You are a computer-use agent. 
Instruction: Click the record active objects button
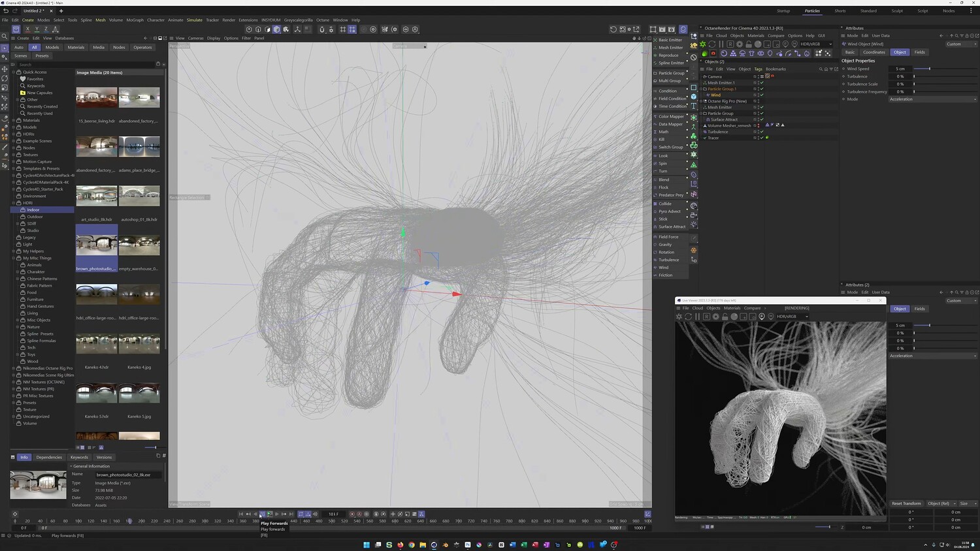352,514
